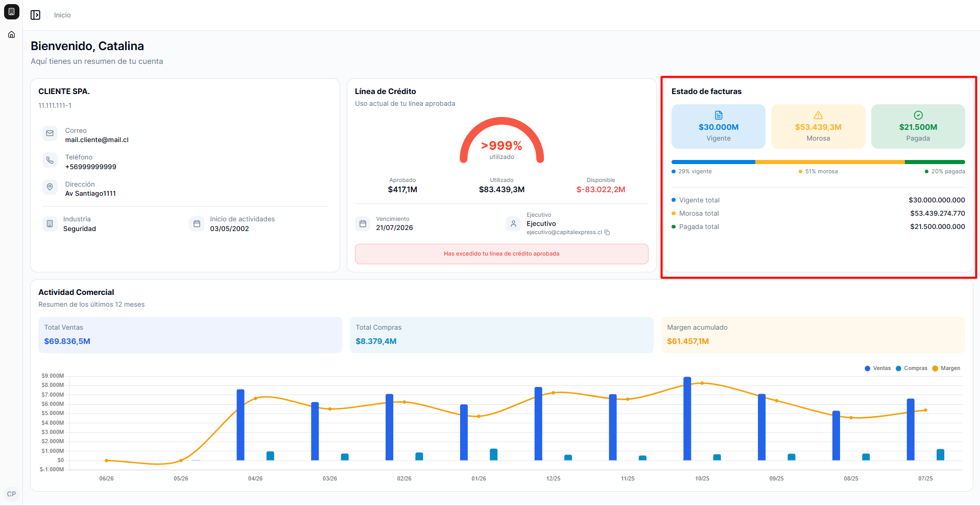Click the Seguridad industry value
This screenshot has height=506, width=980.
point(80,229)
